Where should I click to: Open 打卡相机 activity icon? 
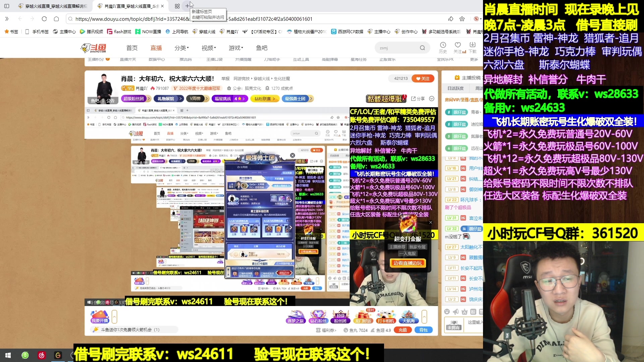[x=386, y=316]
